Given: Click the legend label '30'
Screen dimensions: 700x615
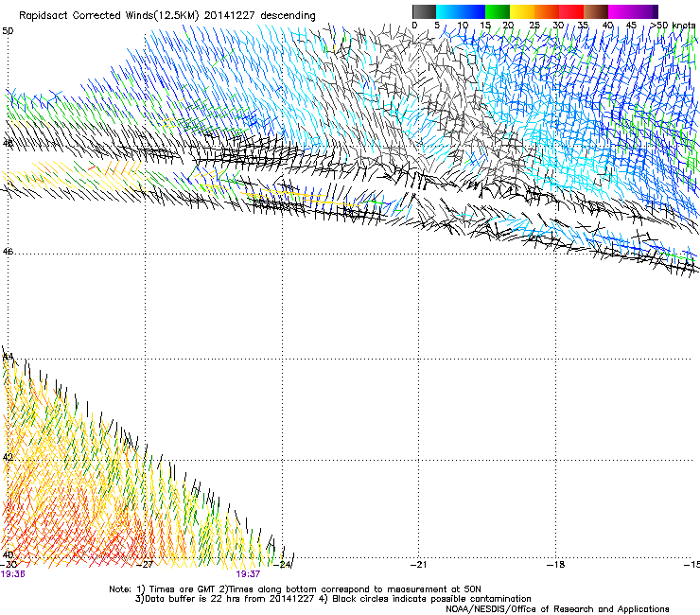Looking at the screenshot, I should (558, 26).
